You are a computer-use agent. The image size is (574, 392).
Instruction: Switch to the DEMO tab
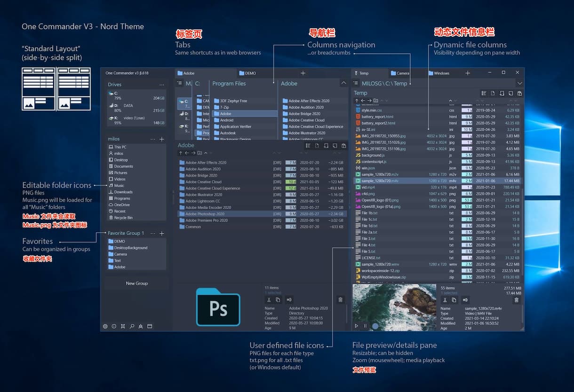[250, 73]
